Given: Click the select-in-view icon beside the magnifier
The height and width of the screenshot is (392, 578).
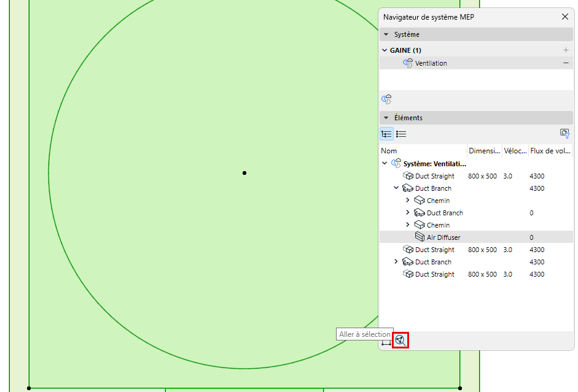Looking at the screenshot, I should coord(386,343).
